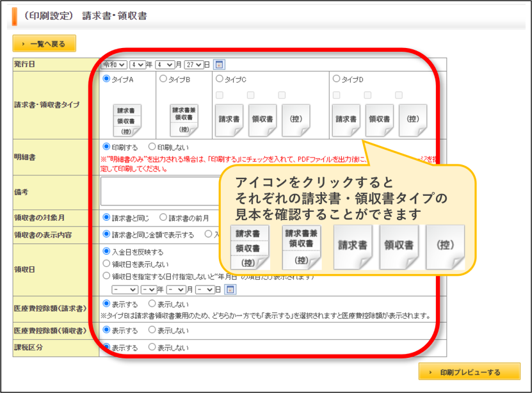The image size is (532, 393).
Task: Open the 令和 era dropdown
Action: point(115,65)
